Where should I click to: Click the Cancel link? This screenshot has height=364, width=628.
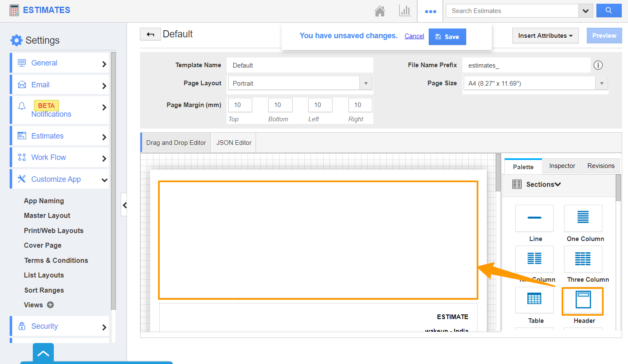414,36
